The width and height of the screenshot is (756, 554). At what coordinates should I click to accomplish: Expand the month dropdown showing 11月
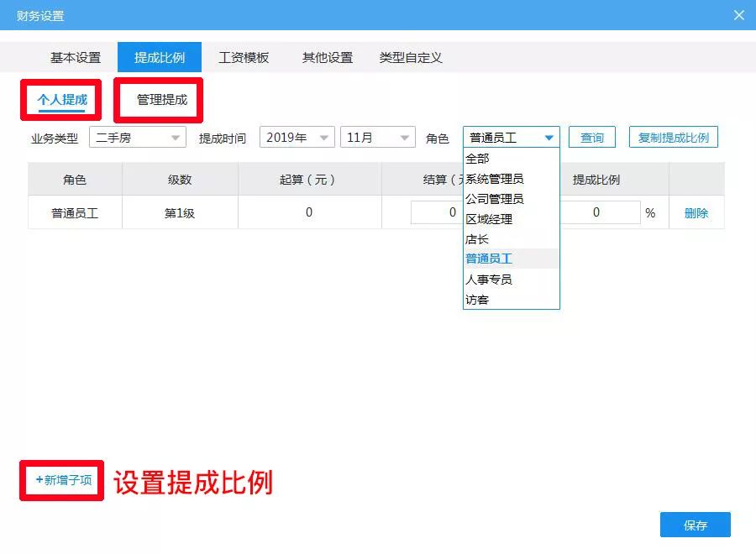pos(377,137)
